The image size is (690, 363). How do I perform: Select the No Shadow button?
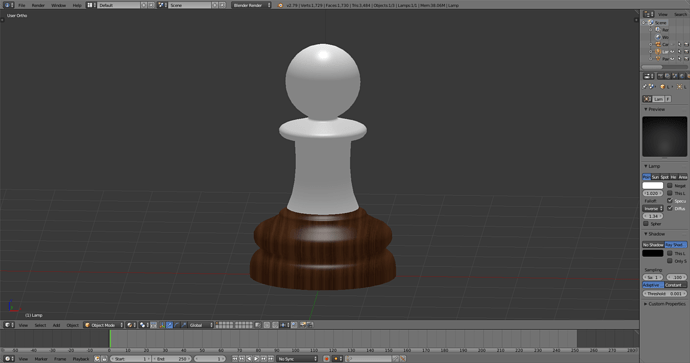(653, 245)
